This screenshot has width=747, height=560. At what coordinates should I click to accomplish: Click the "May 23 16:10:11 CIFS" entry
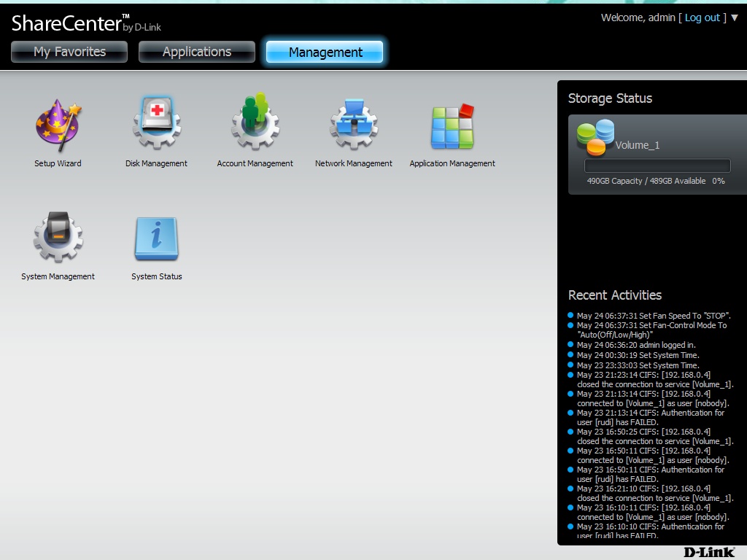click(x=653, y=513)
